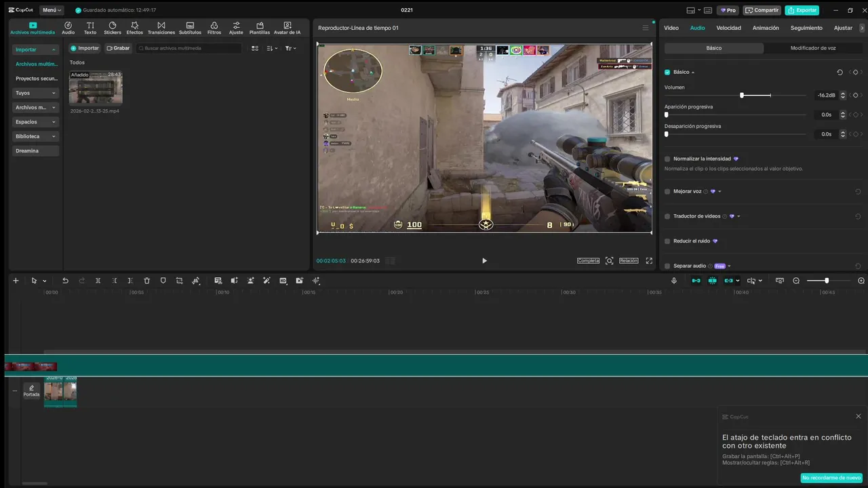Enable Normalizar la intensidad

coord(667,159)
